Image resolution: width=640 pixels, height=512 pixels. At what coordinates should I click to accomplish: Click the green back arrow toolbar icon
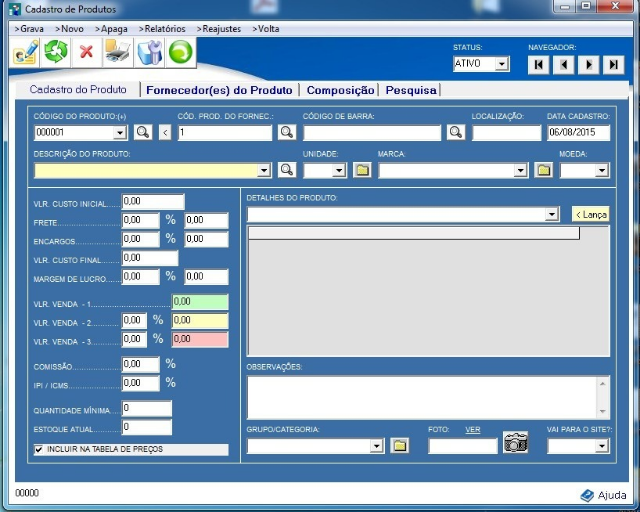[180, 52]
